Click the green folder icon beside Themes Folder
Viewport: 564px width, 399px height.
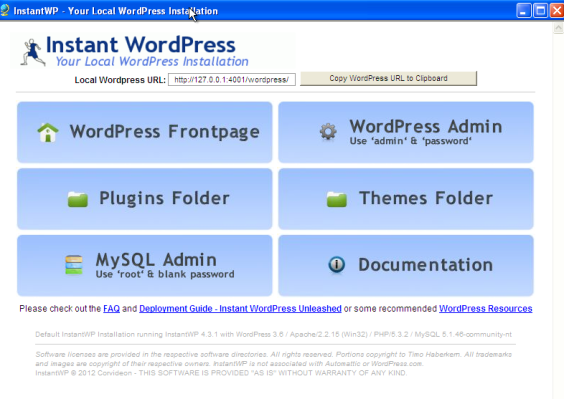[337, 199]
